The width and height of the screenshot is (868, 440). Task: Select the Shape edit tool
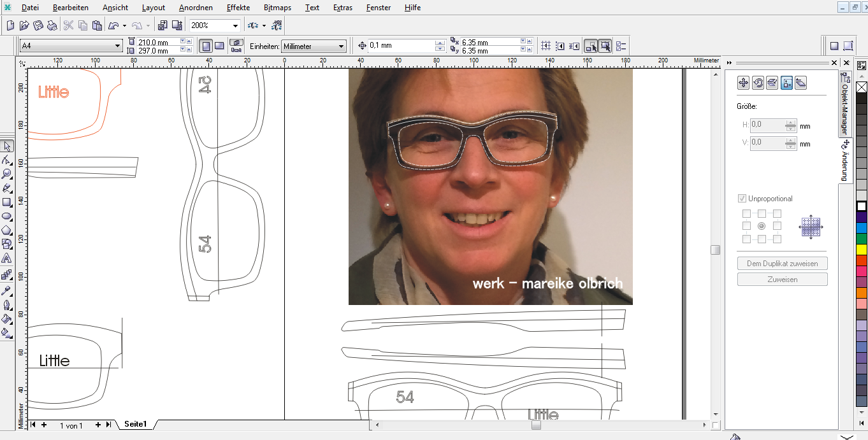pos(7,160)
